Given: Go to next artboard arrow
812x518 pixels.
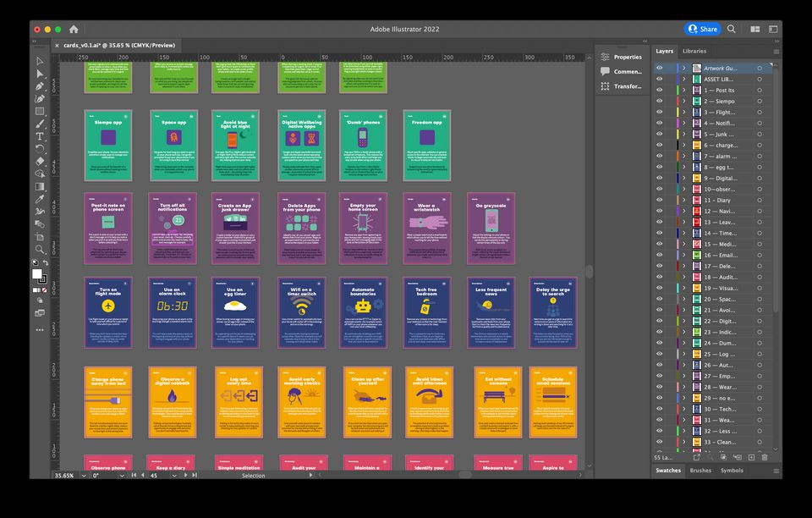Looking at the screenshot, I should click(x=185, y=475).
